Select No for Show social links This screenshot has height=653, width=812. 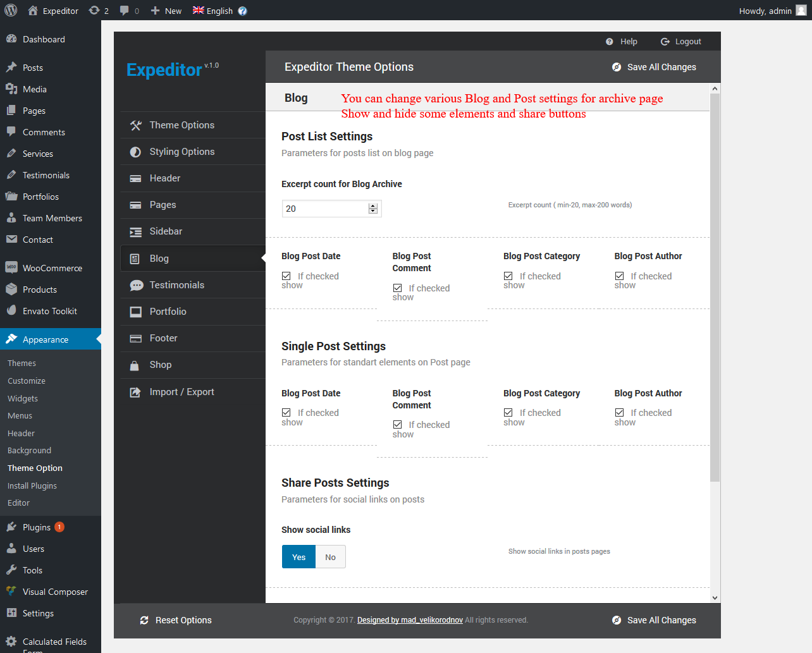pyautogui.click(x=330, y=557)
